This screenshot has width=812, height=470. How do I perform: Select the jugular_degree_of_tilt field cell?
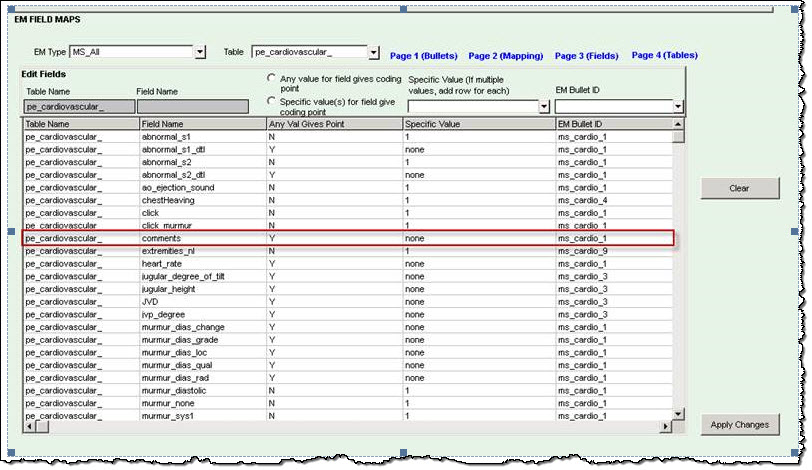203,276
